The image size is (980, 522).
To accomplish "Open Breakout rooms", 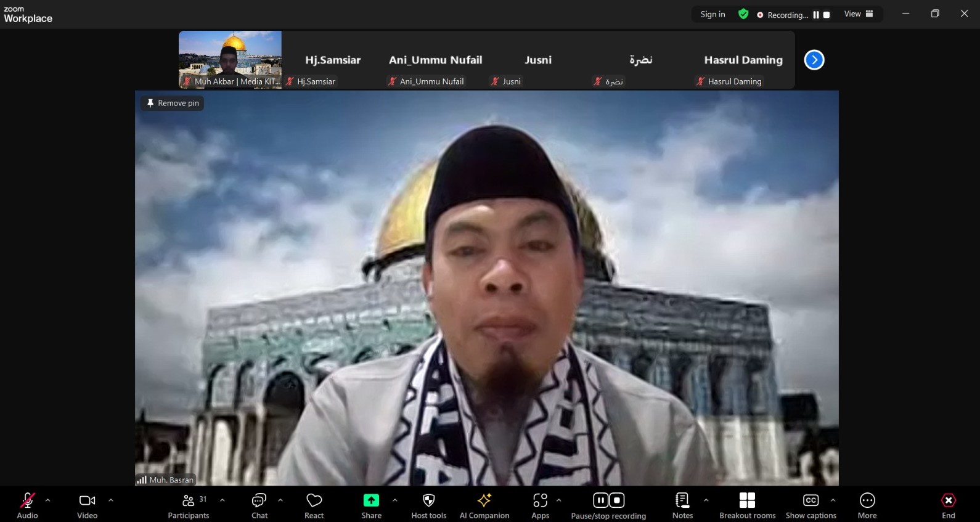I will (747, 505).
